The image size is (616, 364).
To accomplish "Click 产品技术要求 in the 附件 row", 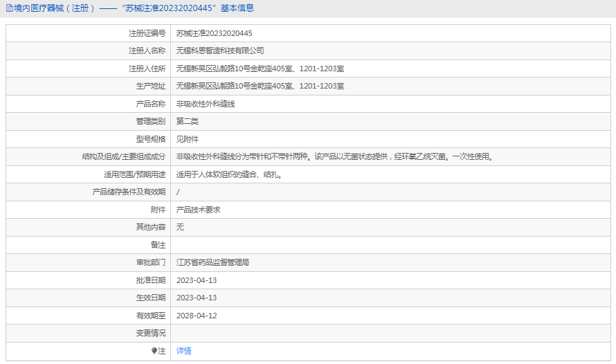I will coord(199,210).
